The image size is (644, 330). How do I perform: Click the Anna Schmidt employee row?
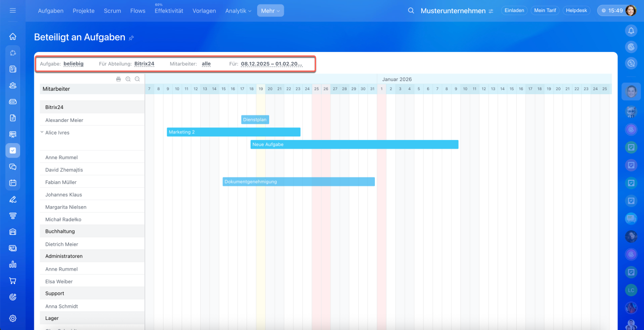click(92, 306)
